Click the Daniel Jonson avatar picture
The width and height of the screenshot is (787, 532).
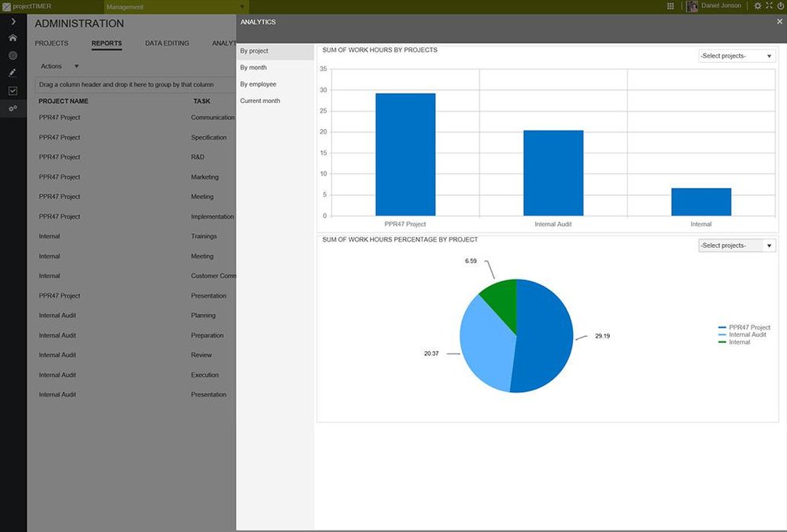click(692, 6)
